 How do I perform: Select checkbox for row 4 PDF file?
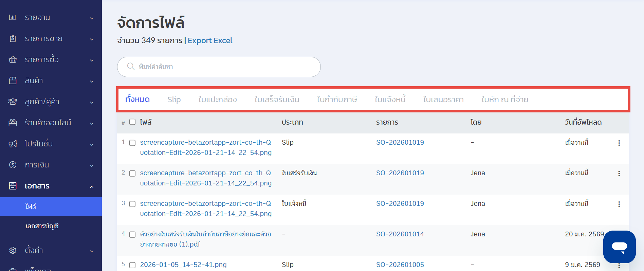132,235
